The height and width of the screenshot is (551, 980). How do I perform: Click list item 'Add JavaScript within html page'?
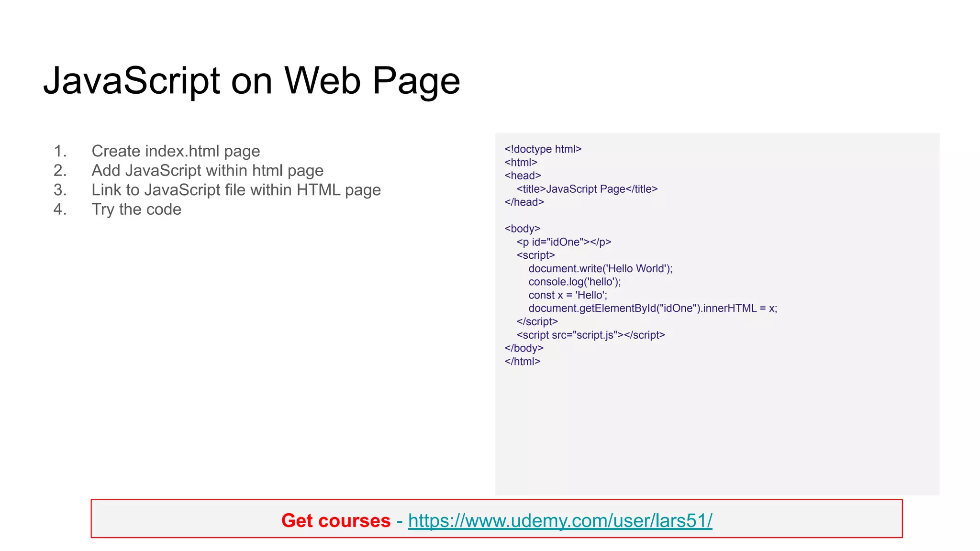tap(208, 170)
